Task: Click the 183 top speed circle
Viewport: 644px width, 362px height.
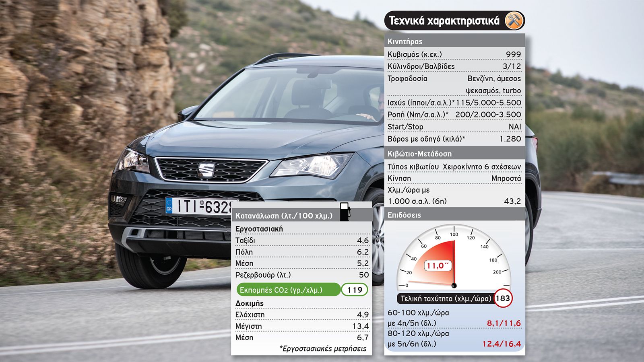Action: [x=503, y=298]
